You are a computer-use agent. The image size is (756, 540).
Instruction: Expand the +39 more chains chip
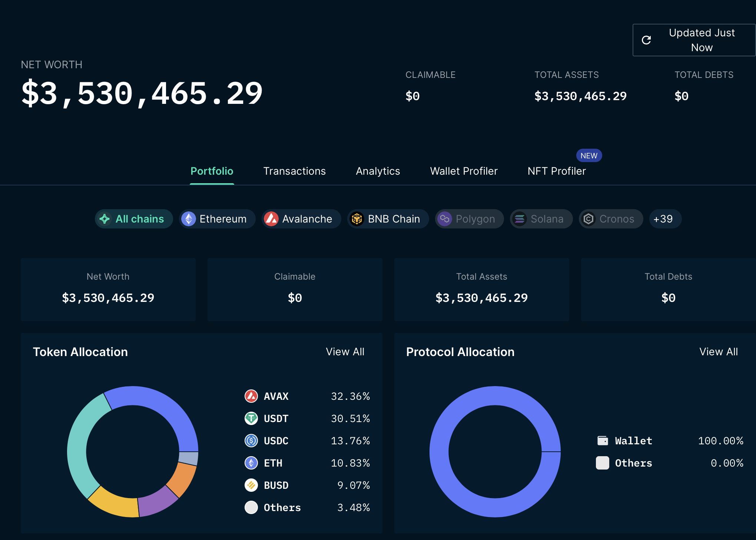[x=665, y=219]
